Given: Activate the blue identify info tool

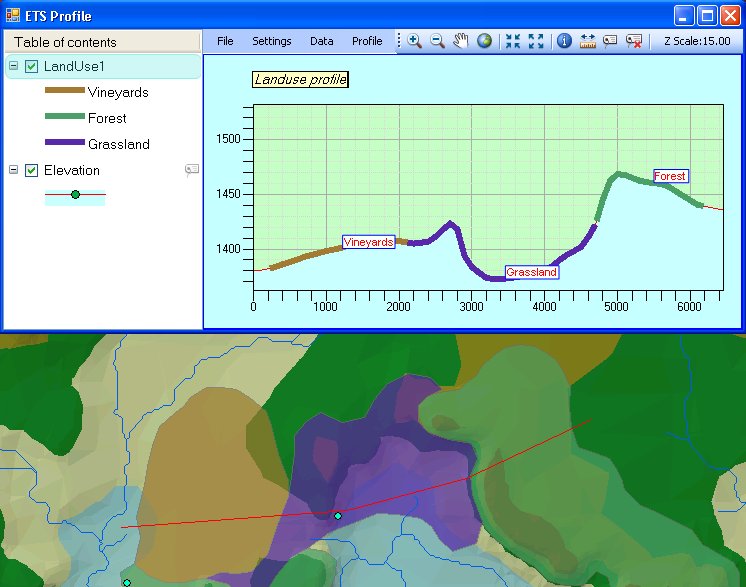Looking at the screenshot, I should (564, 41).
